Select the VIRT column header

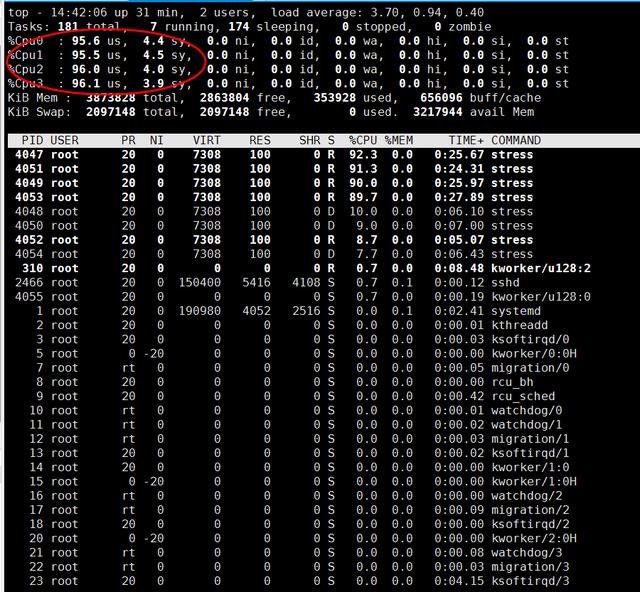(207, 140)
